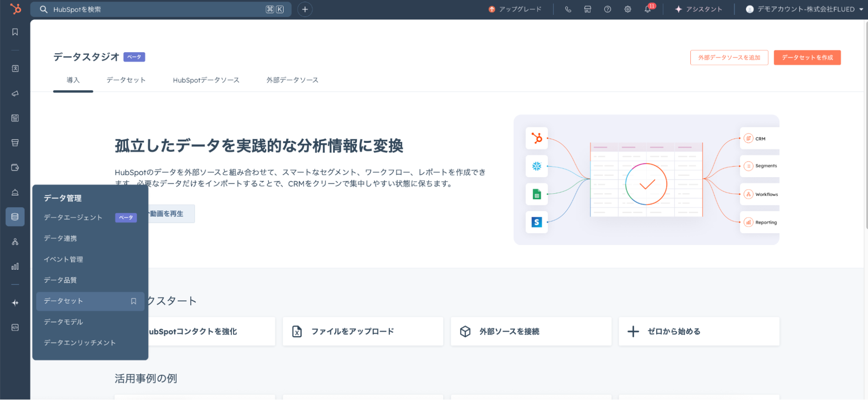
Task: Click 外部データソースを追加 button
Action: tap(729, 57)
